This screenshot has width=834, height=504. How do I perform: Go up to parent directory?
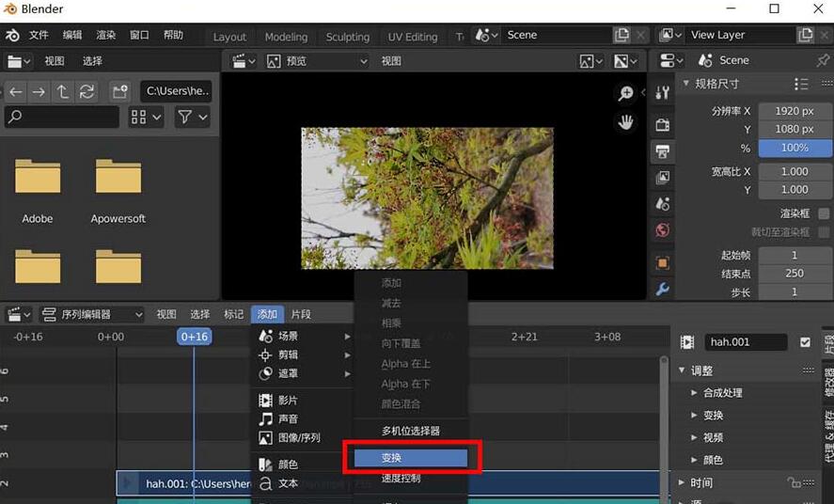pyautogui.click(x=63, y=91)
